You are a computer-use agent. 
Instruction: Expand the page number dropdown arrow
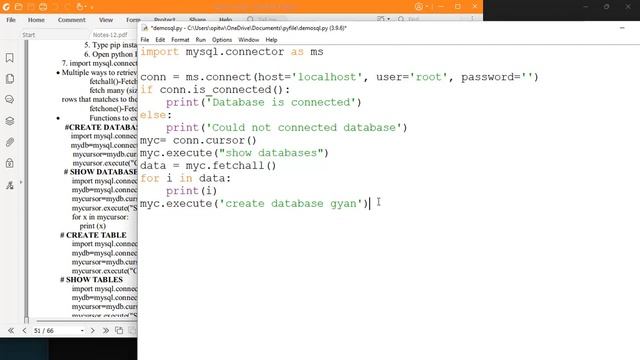click(82, 331)
